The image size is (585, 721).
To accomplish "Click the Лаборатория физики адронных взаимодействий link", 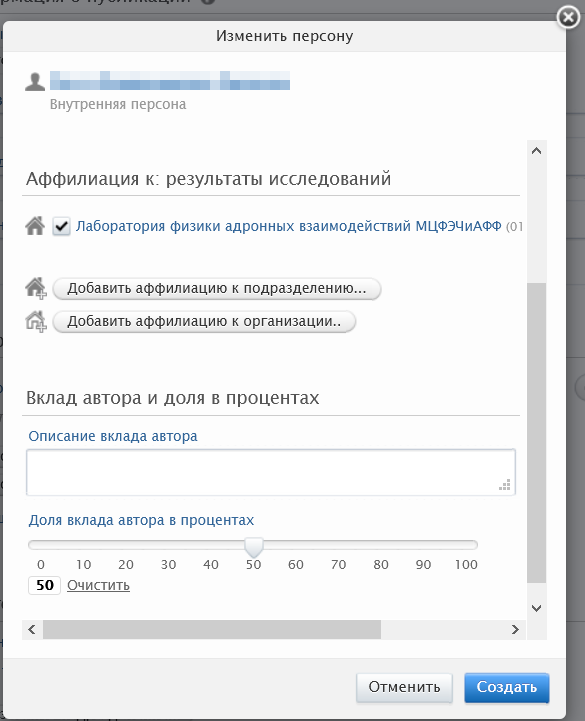I will coord(289,226).
